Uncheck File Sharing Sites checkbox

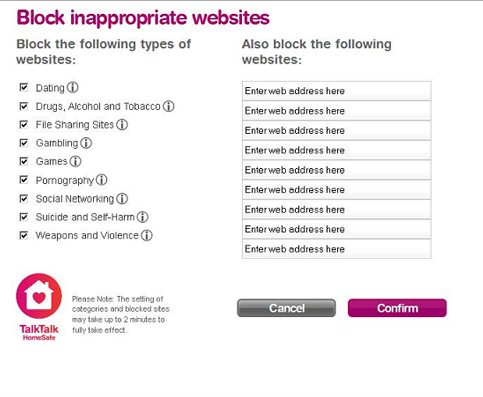(x=24, y=124)
